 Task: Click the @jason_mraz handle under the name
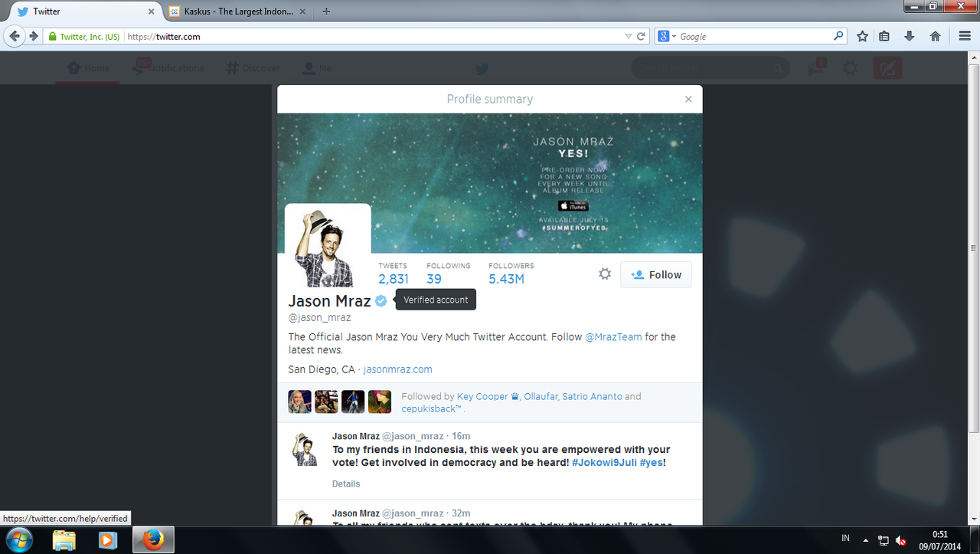click(319, 317)
